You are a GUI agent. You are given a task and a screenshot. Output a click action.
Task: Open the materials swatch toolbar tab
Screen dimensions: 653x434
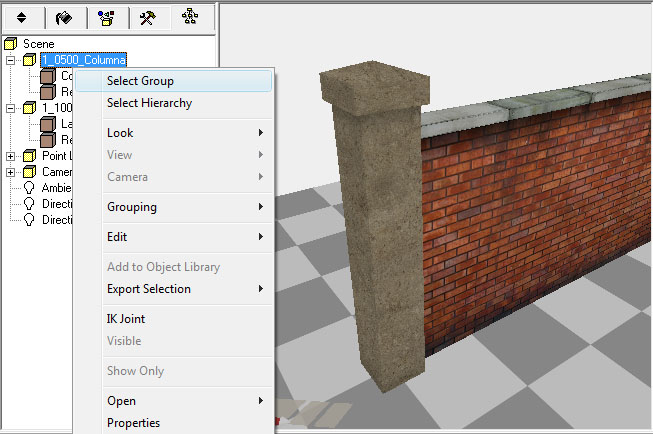click(x=63, y=17)
